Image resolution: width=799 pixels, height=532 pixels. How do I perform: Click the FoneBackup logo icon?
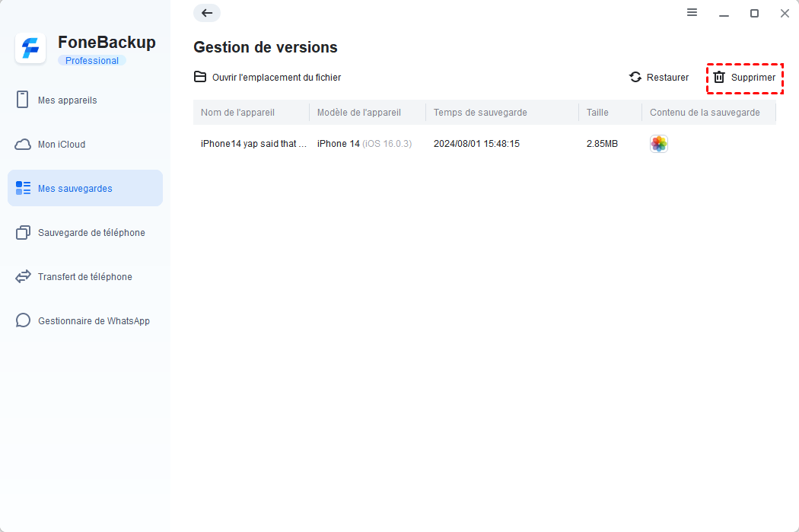(x=31, y=49)
